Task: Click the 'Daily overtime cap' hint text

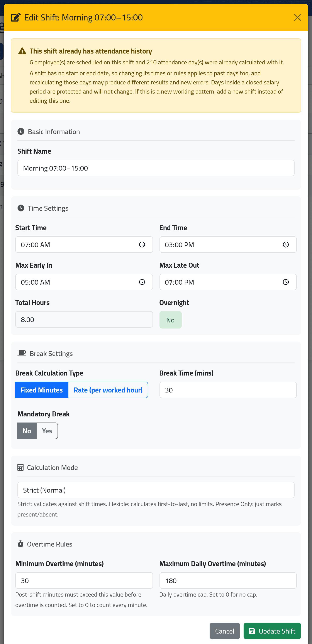Action: point(208,594)
